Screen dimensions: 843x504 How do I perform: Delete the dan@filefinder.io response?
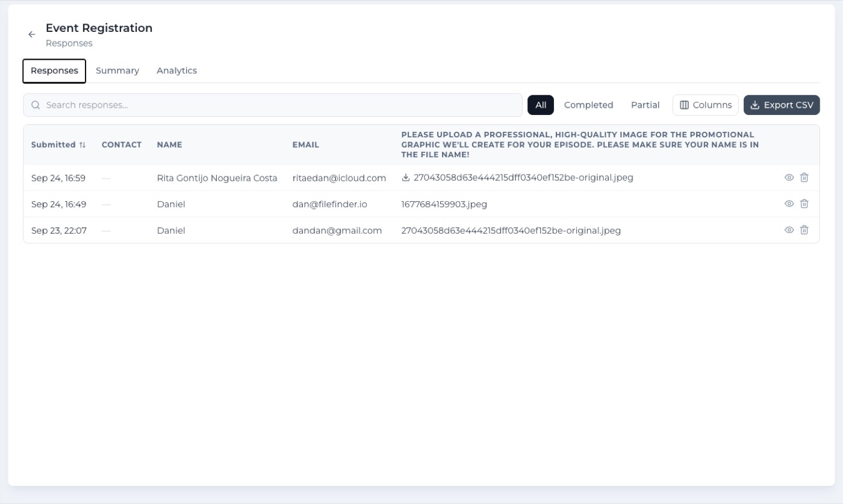[x=804, y=204]
